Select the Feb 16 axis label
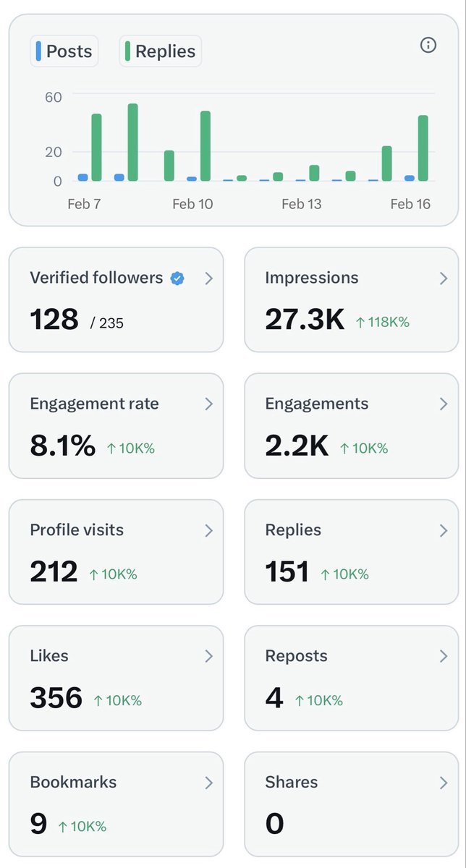The image size is (466, 868). [x=410, y=204]
